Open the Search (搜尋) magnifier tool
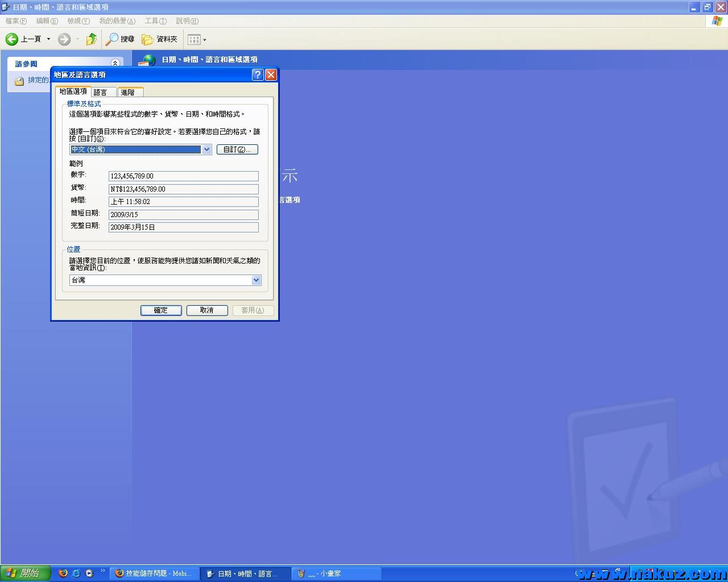The height and width of the screenshot is (582, 728). coord(113,39)
